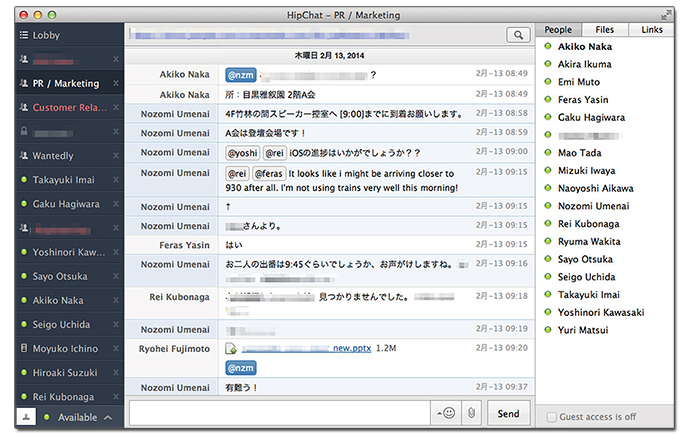The image size is (690, 435).
Task: Open chat with Seigo Uchida in sidebar
Action: point(69,324)
